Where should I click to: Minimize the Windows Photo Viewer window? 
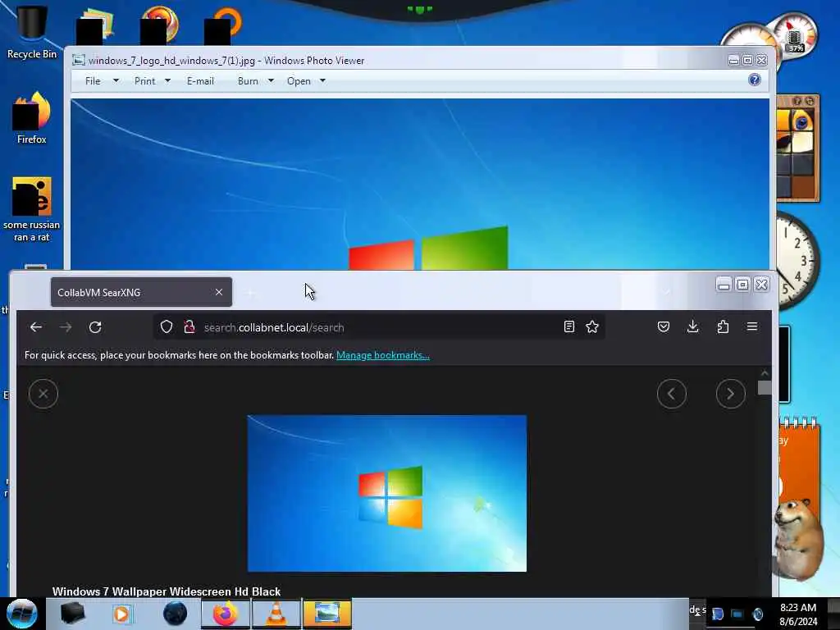click(734, 61)
